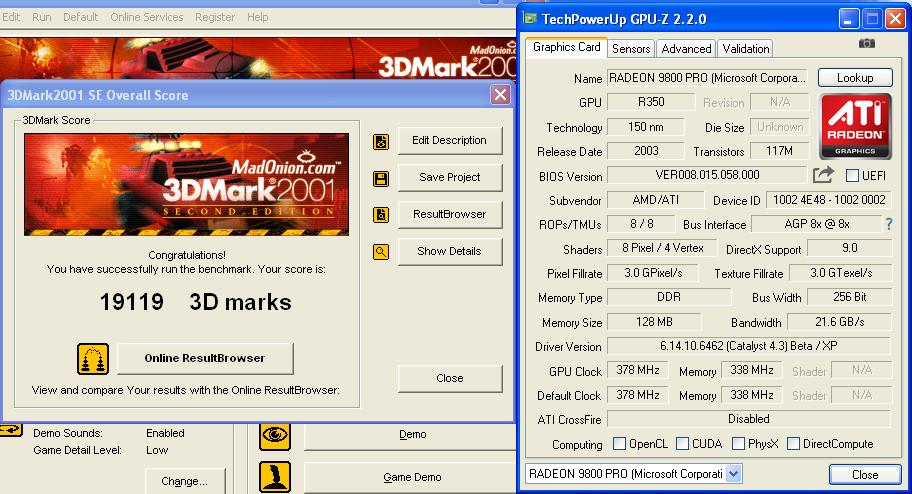Click the Bus Interface question mark
The width and height of the screenshot is (912, 494).
(889, 224)
